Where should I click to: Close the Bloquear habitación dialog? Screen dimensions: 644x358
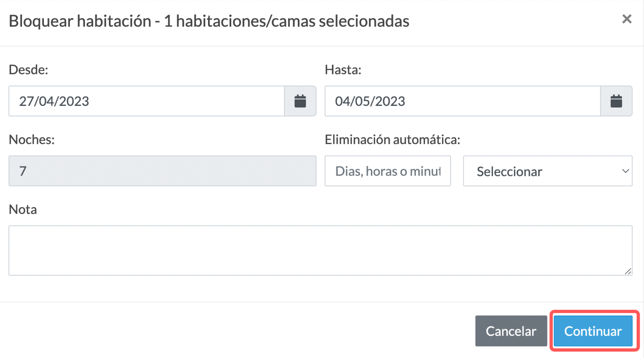coord(627,19)
